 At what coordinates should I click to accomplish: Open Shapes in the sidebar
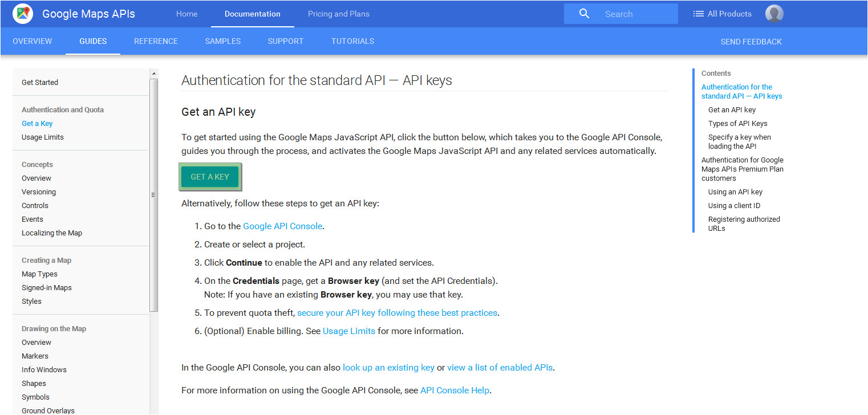click(34, 384)
